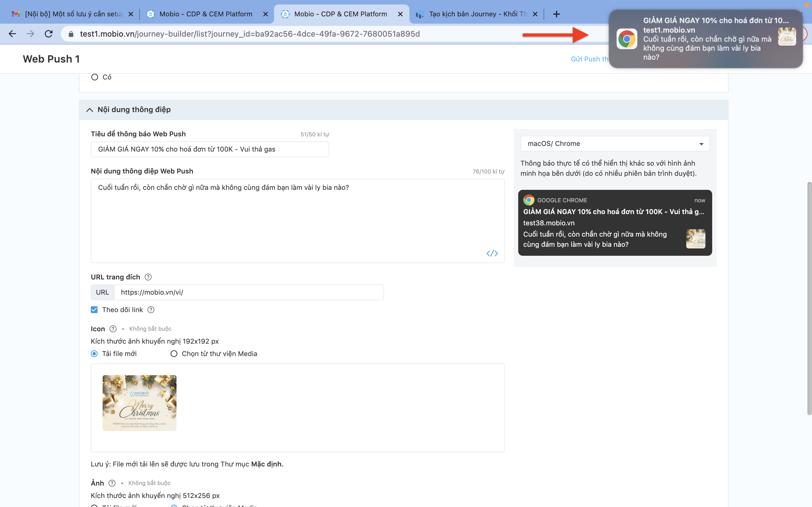The width and height of the screenshot is (812, 507).
Task: Switch to the first Mobio CDP tab
Action: coord(205,14)
